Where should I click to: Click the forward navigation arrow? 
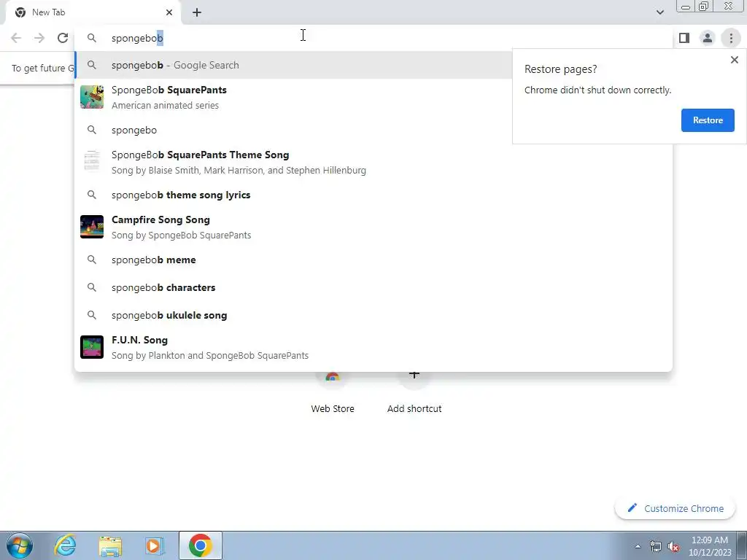point(39,38)
